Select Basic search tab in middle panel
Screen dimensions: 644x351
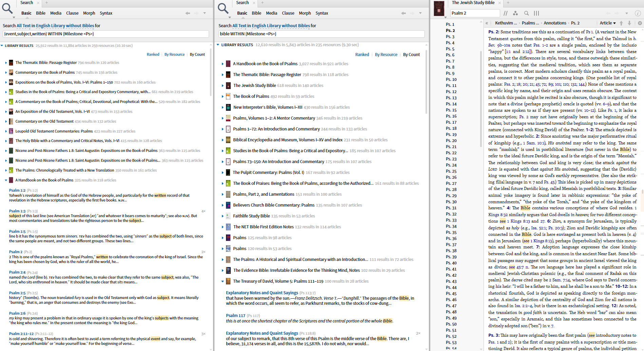242,13
